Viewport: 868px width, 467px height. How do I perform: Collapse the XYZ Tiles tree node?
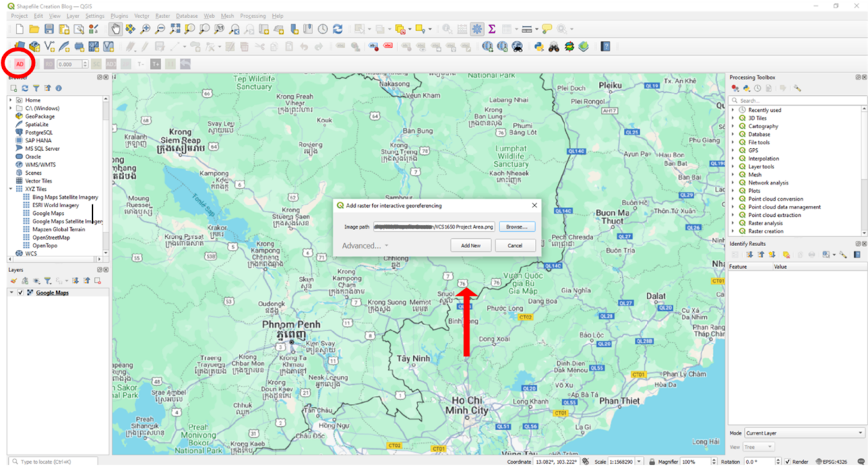click(10, 189)
